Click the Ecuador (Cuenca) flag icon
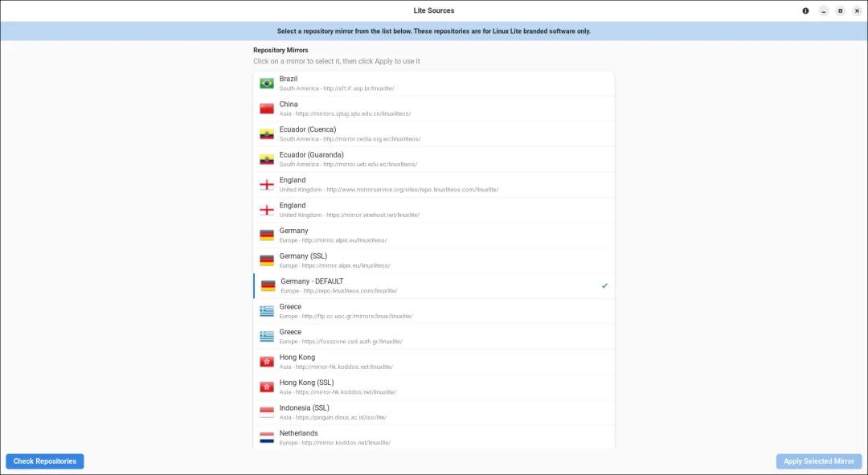Viewport: 868px width, 475px height. 267,134
